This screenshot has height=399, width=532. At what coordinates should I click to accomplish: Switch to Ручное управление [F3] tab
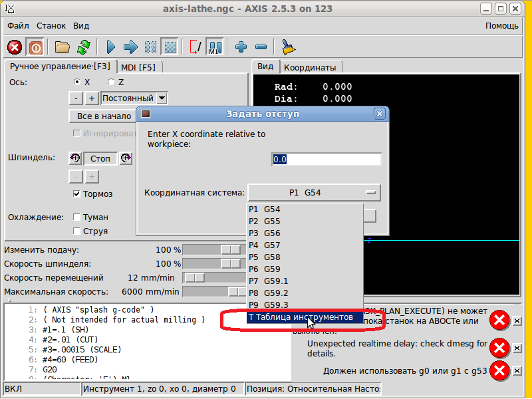[60, 66]
